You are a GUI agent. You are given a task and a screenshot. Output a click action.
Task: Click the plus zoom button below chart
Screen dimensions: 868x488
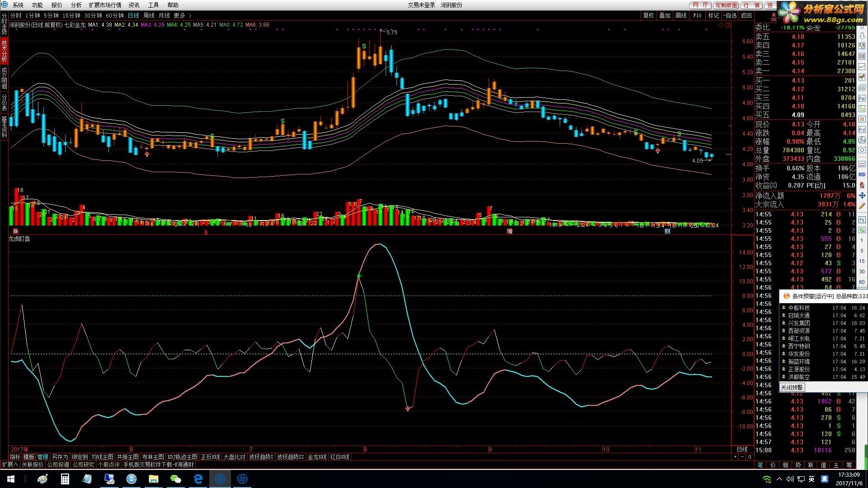[x=735, y=457]
